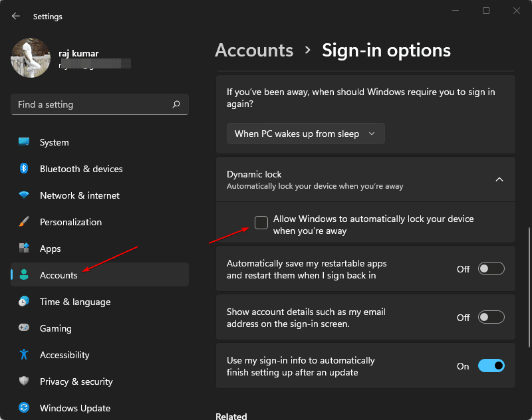Click the Bluetooth icon in sidebar

24,168
